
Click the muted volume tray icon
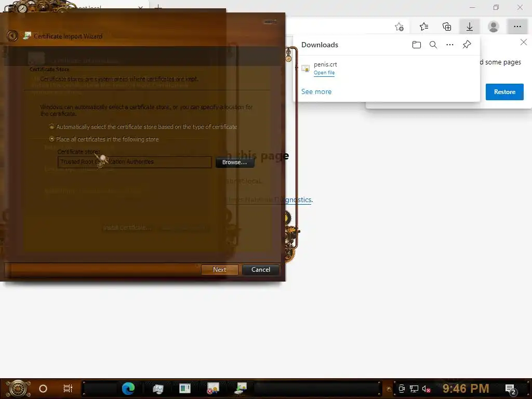click(426, 389)
